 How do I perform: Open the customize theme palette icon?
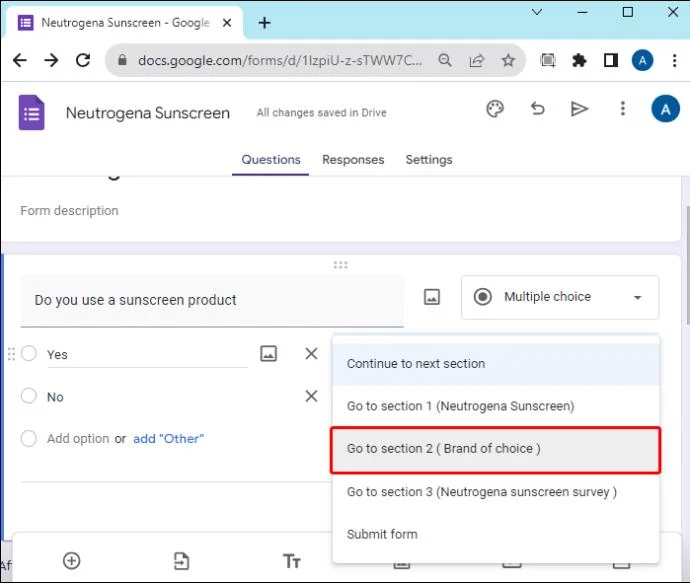click(495, 109)
